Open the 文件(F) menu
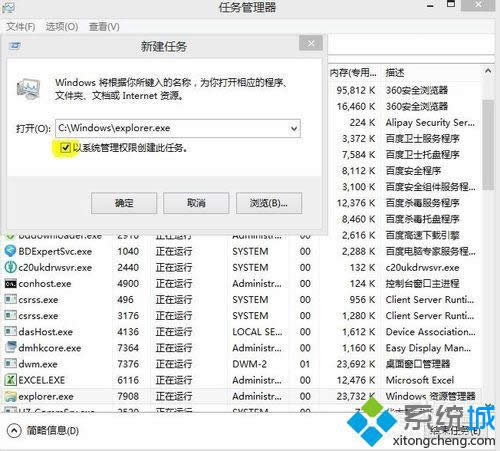 point(21,26)
